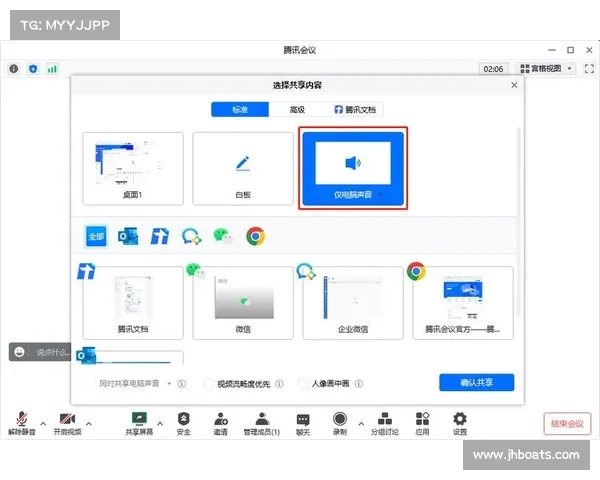
Task: Open 设置 settings
Action: pyautogui.click(x=460, y=423)
